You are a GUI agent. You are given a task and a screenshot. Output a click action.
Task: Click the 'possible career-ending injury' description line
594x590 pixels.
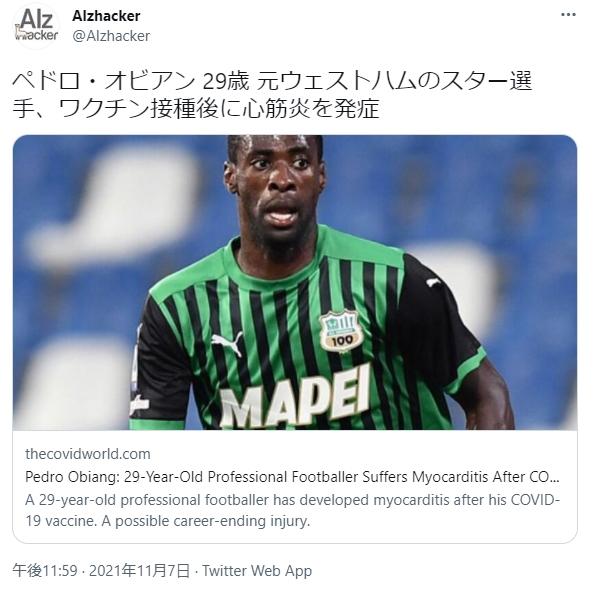167,521
